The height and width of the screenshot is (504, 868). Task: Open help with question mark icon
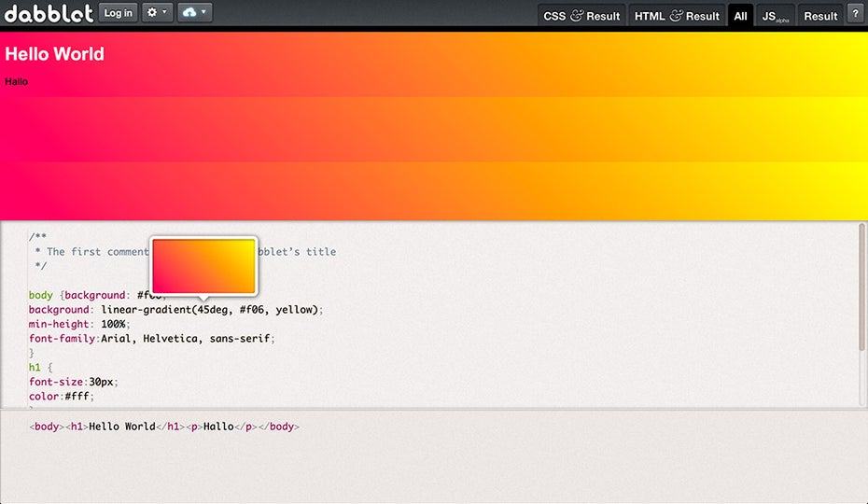coord(855,14)
